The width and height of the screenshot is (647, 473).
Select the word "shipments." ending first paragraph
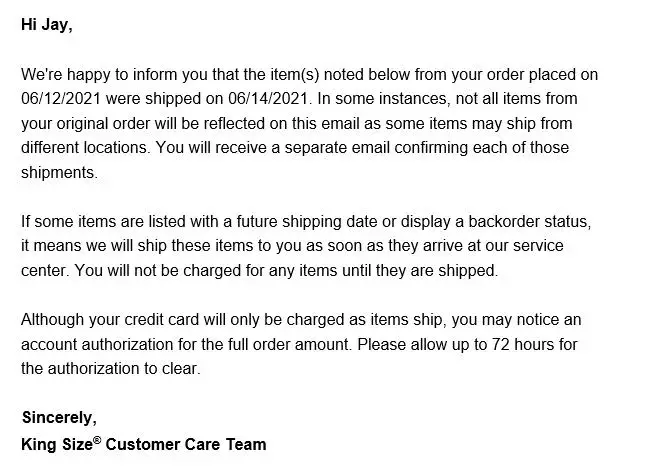[x=60, y=172]
